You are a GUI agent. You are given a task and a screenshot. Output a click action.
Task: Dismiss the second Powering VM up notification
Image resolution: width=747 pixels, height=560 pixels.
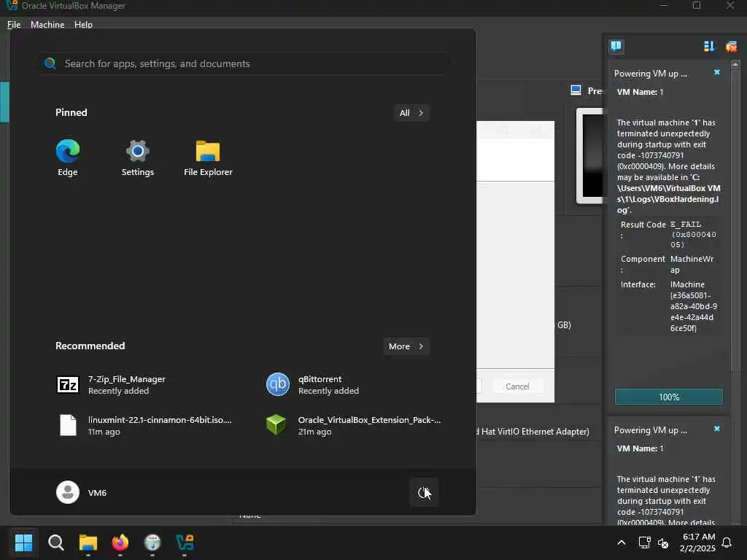(717, 429)
